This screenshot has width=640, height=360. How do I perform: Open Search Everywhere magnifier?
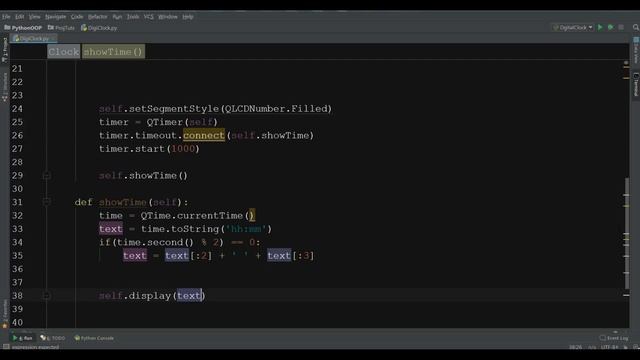coord(636,27)
